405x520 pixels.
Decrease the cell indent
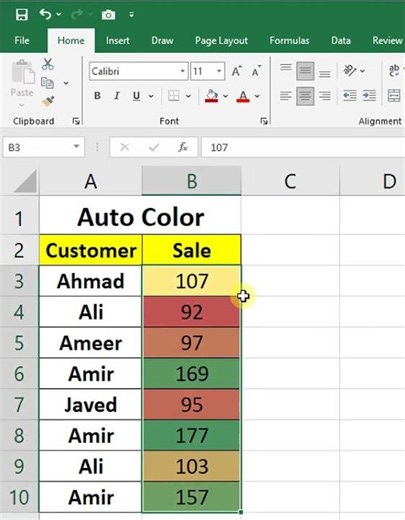pyautogui.click(x=350, y=96)
